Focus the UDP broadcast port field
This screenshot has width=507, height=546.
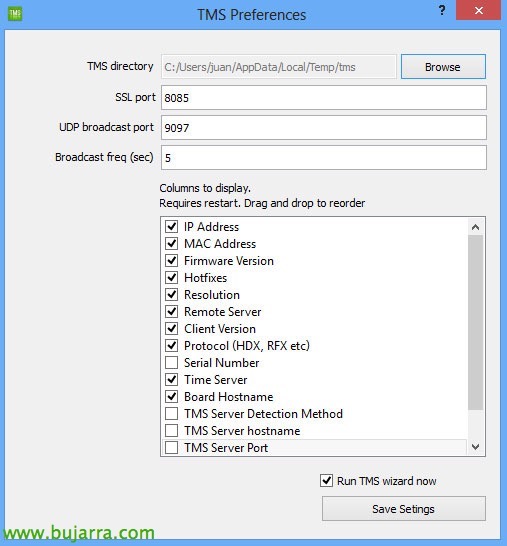323,128
